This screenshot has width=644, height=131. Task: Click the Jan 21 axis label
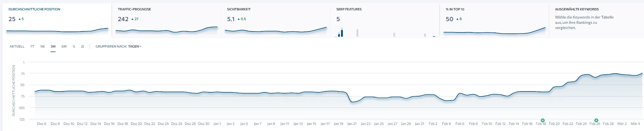point(352,124)
